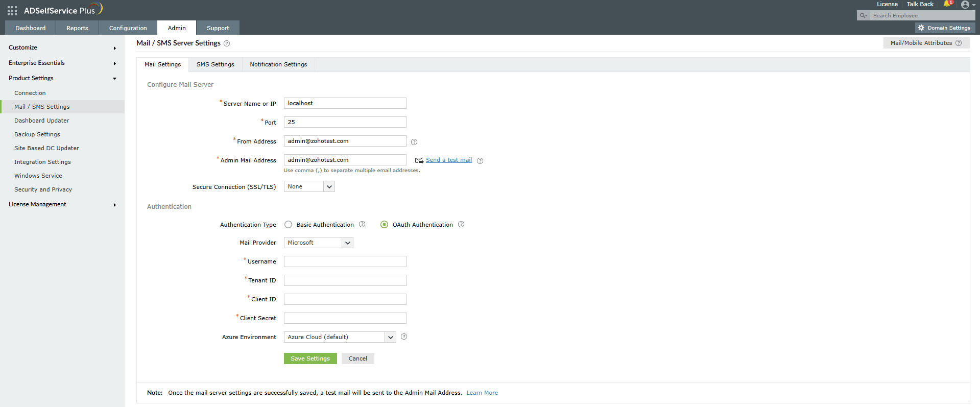
Task: Click the Save Settings button
Action: click(310, 358)
